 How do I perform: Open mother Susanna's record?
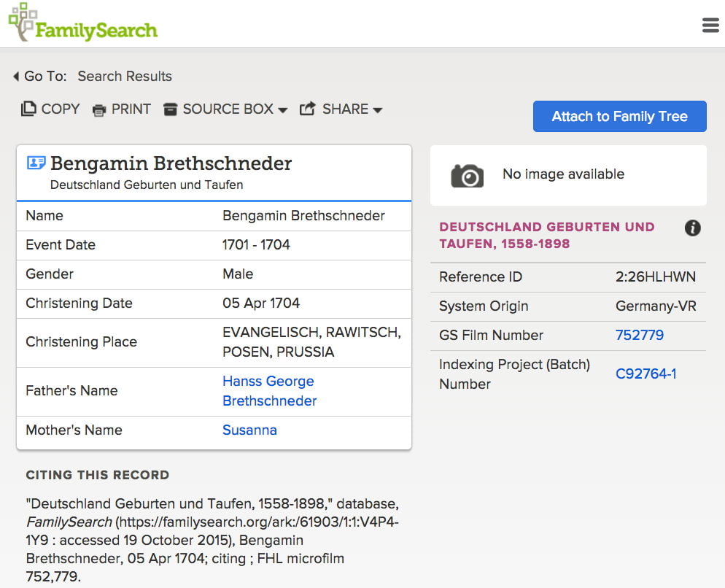[x=249, y=430]
